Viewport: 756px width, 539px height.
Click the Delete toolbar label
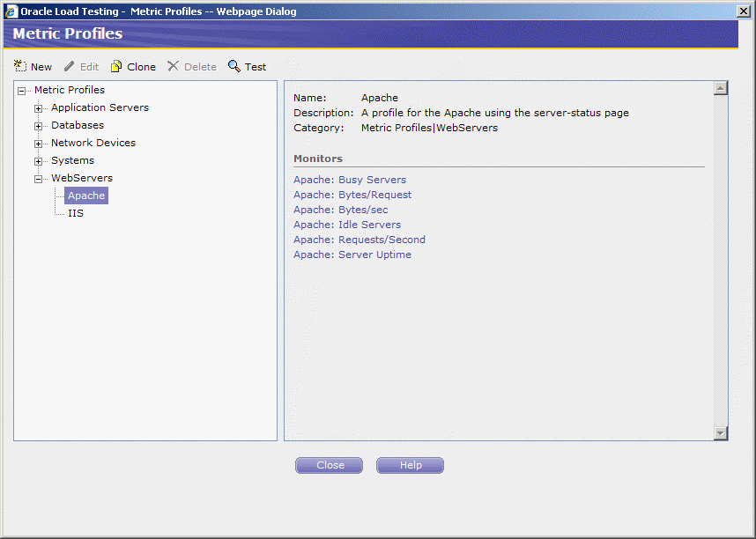(200, 67)
